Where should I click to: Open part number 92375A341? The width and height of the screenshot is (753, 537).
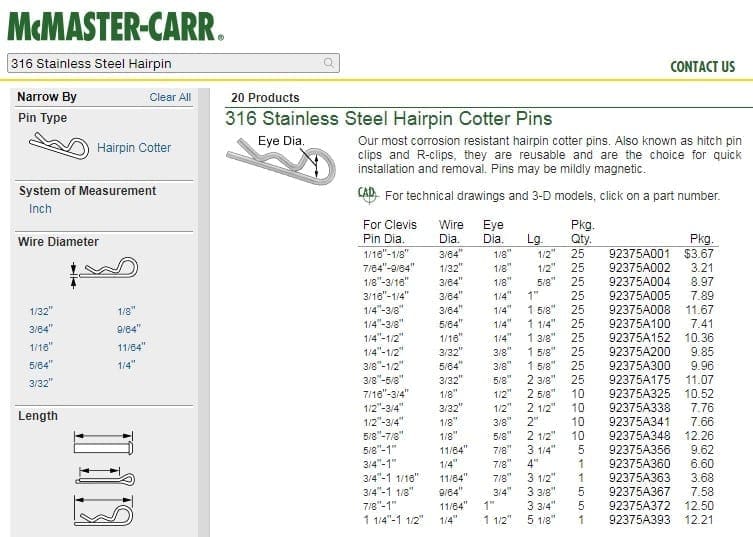pyautogui.click(x=639, y=421)
